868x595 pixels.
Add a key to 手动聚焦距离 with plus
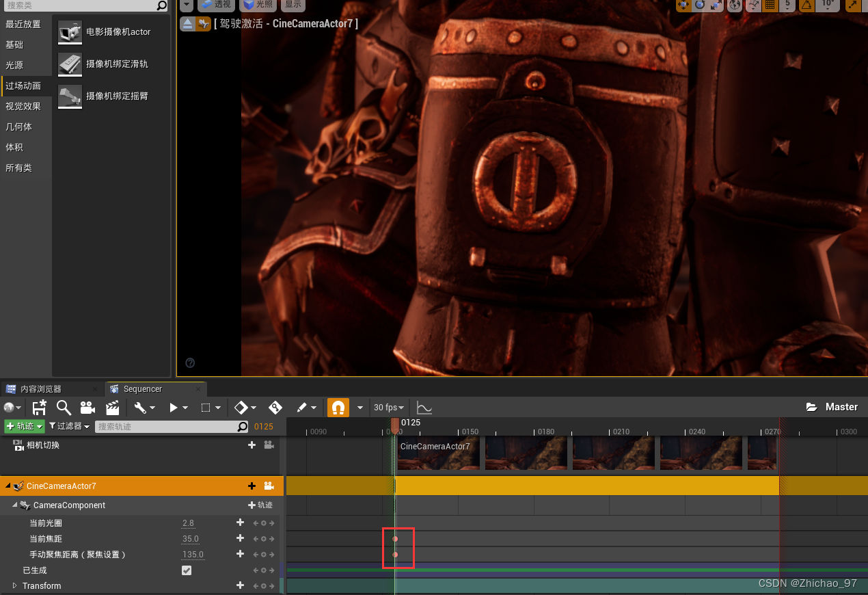pos(240,555)
